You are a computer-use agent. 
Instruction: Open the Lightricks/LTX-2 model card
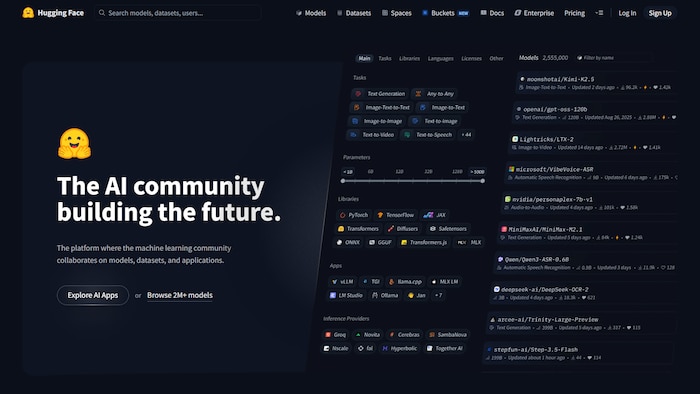pos(593,143)
